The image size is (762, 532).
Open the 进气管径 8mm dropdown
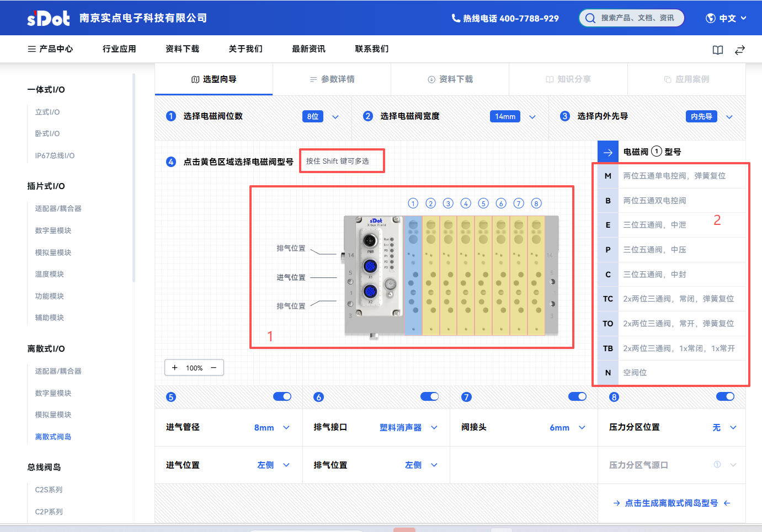[x=286, y=428]
